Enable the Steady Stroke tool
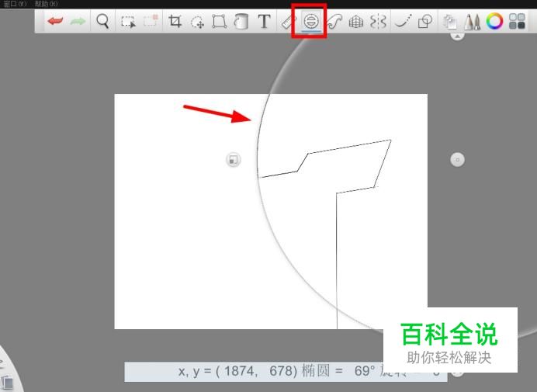537x392 pixels. point(403,21)
